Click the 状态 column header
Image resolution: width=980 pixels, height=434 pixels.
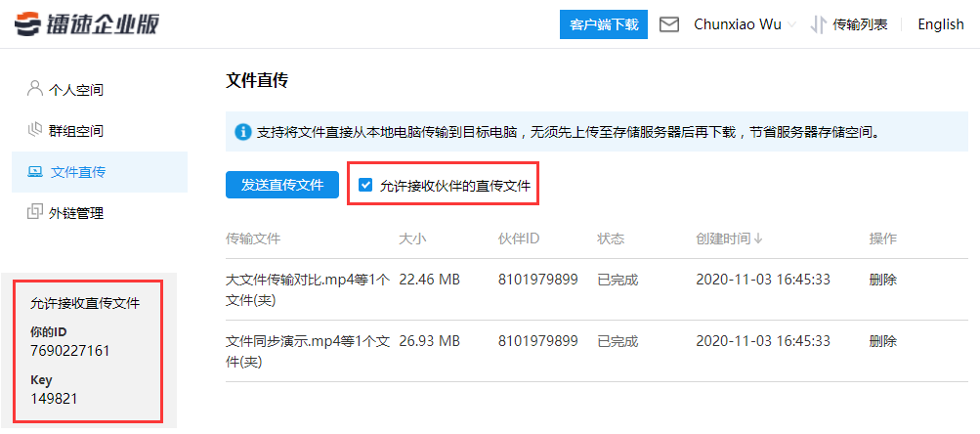pos(612,239)
